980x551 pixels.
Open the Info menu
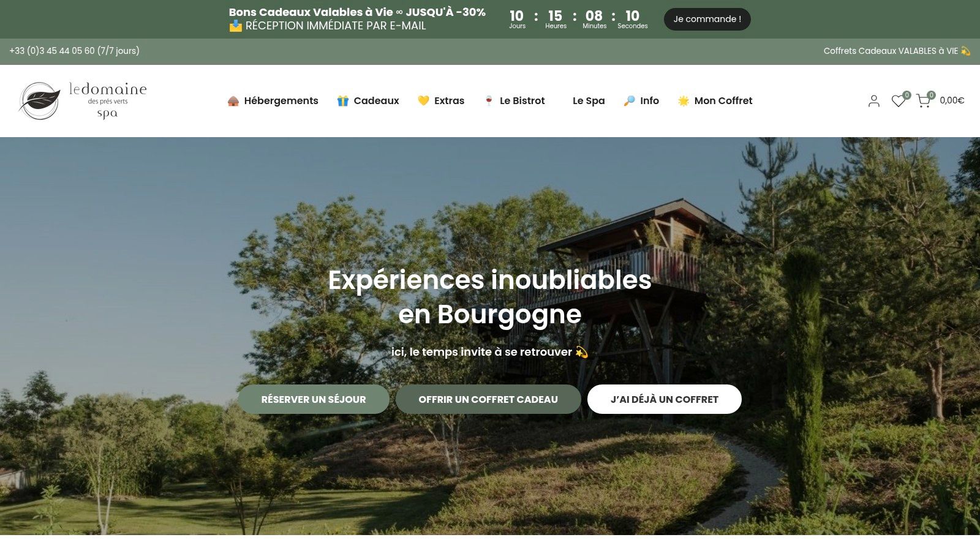click(641, 101)
